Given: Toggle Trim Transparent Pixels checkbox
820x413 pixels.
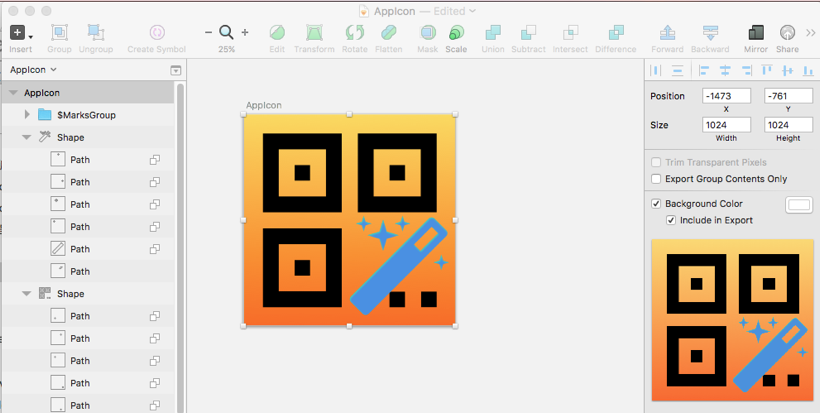Looking at the screenshot, I should tap(656, 163).
